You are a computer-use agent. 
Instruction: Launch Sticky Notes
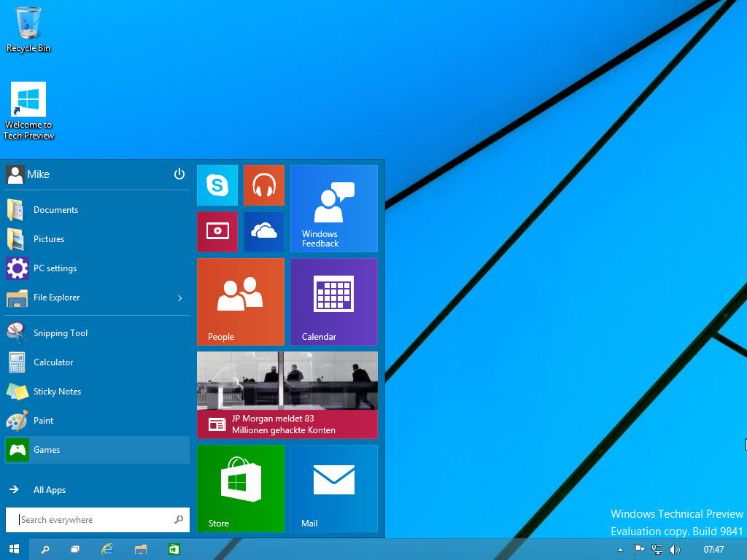point(97,392)
